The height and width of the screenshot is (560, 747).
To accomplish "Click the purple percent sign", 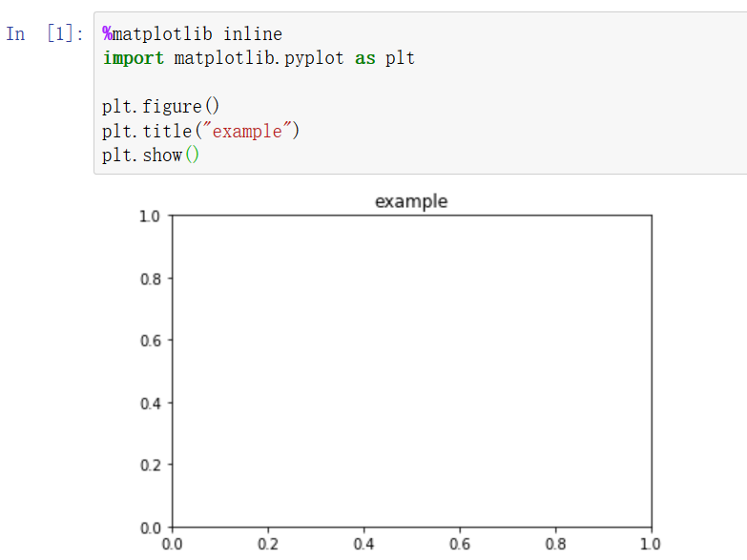I will (x=107, y=33).
